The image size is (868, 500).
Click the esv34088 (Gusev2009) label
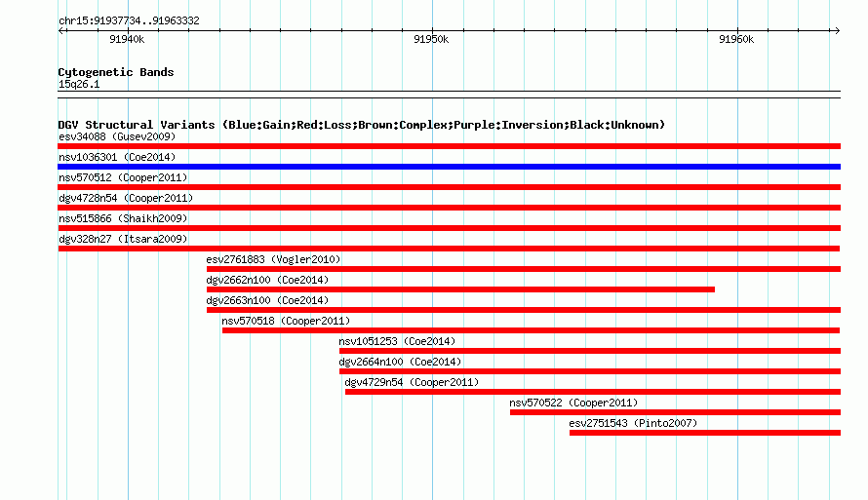tap(117, 136)
